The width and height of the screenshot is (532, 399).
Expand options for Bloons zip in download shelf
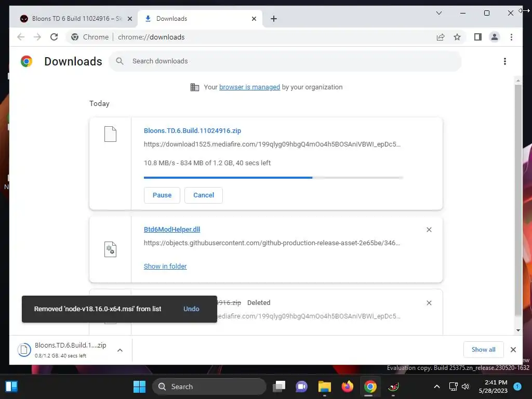click(120, 350)
